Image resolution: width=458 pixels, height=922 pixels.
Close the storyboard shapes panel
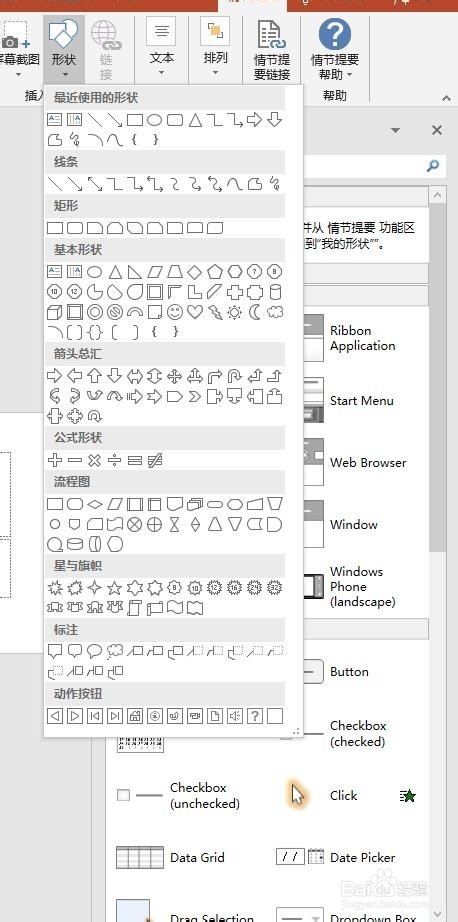pyautogui.click(x=437, y=131)
